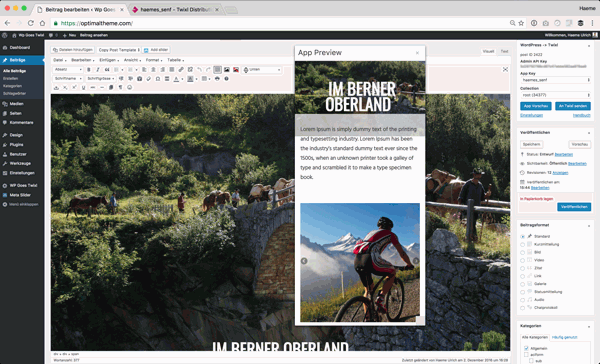Click Dateien hinzufügen button
Viewport: 600px width, 364px height.
click(73, 50)
